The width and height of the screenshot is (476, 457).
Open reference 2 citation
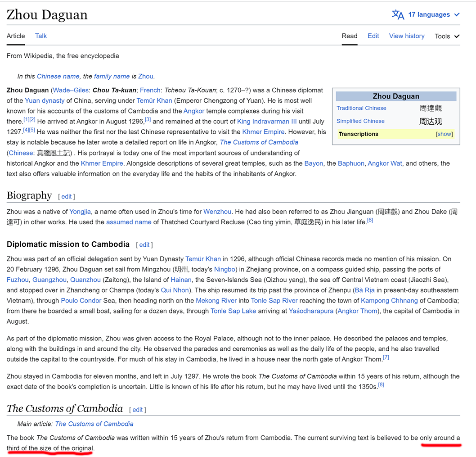32,119
